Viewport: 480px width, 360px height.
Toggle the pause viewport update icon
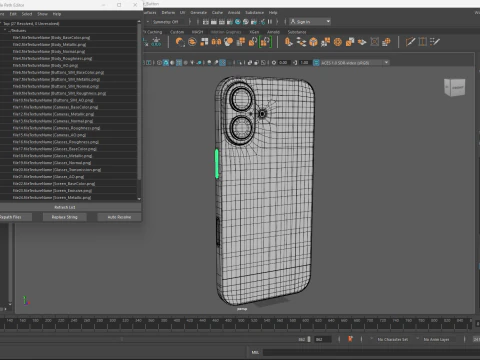270,22
